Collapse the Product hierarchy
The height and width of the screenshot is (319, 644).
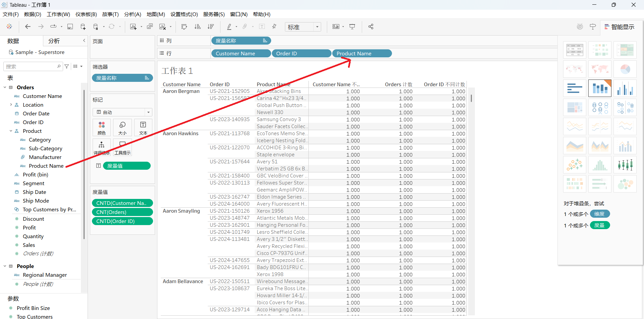[x=11, y=131]
